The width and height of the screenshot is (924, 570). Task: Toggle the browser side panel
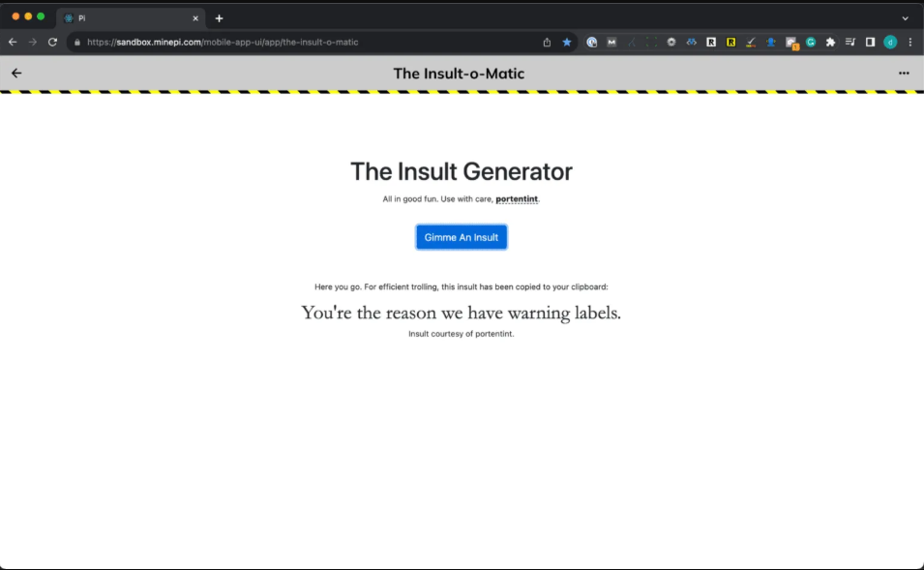870,43
